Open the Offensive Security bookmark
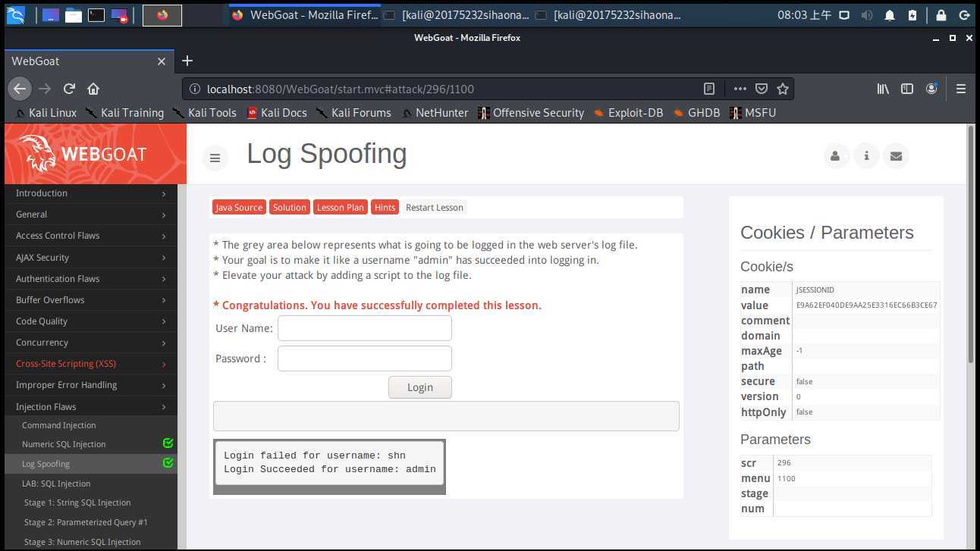The width and height of the screenshot is (980, 551). click(x=531, y=113)
